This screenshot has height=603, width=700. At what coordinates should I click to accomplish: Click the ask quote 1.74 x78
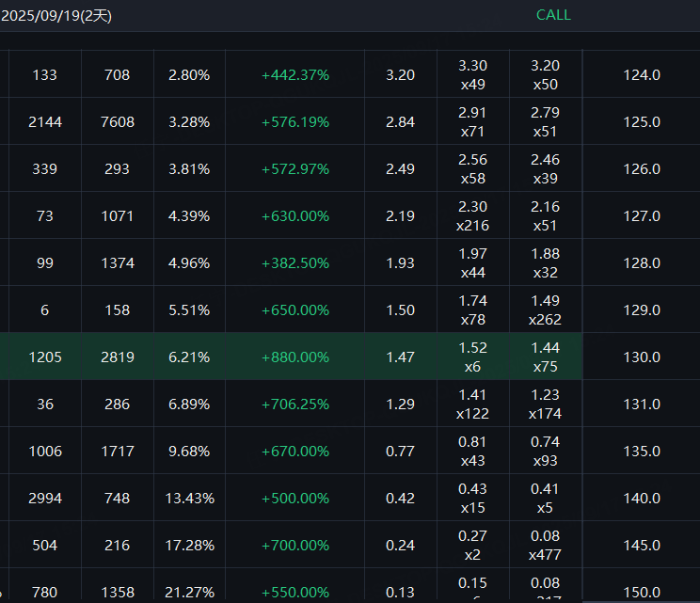[x=472, y=310]
